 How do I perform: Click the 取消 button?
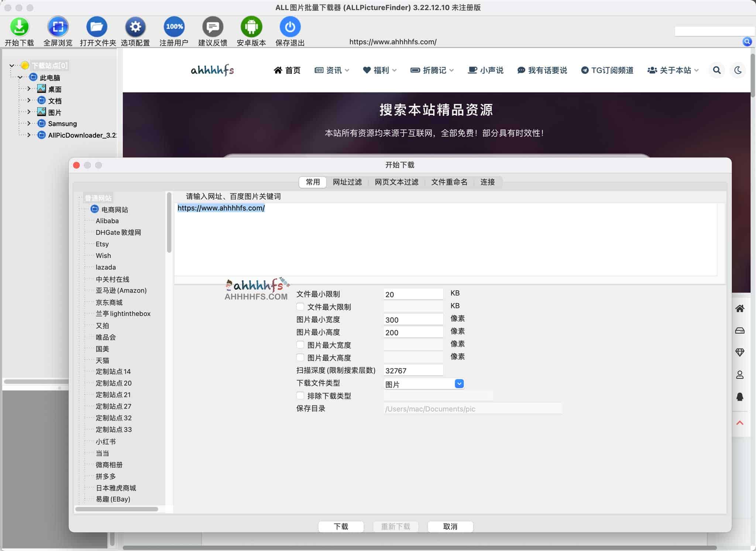[450, 526]
